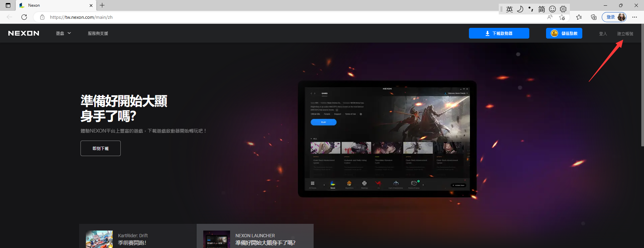Select the NEXON LAUNCHER promo card

point(255,236)
